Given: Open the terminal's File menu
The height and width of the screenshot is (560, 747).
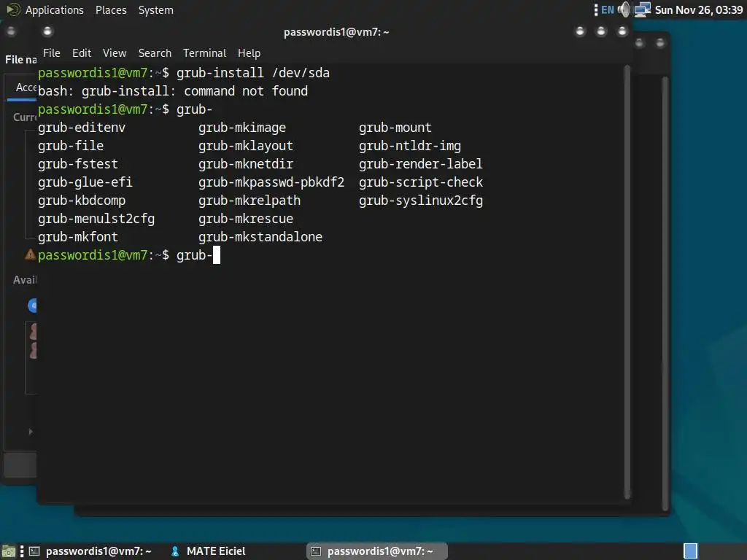Looking at the screenshot, I should coord(52,52).
